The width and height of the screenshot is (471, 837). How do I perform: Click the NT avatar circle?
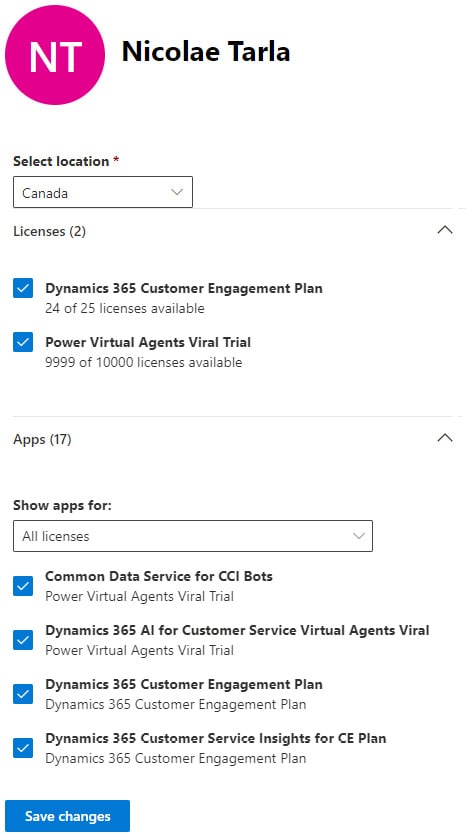(x=55, y=55)
